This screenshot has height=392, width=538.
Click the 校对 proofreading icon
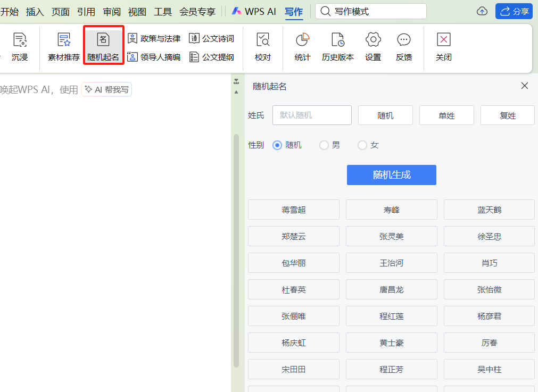[262, 45]
